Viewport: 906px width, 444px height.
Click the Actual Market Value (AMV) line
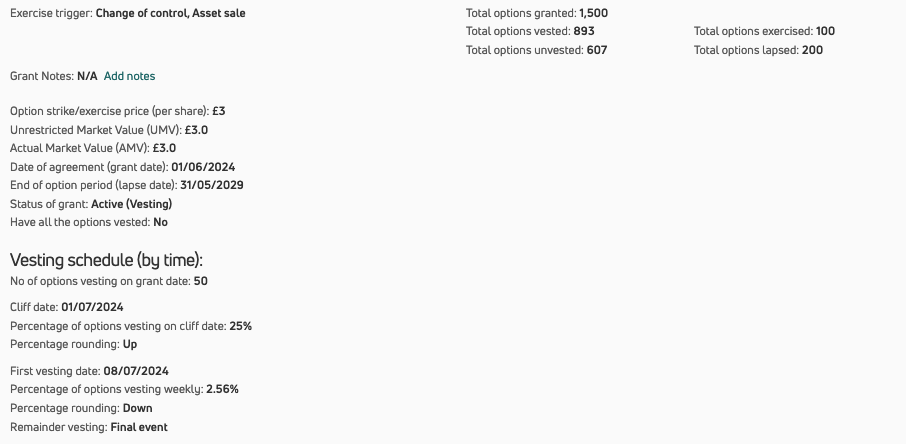point(93,148)
